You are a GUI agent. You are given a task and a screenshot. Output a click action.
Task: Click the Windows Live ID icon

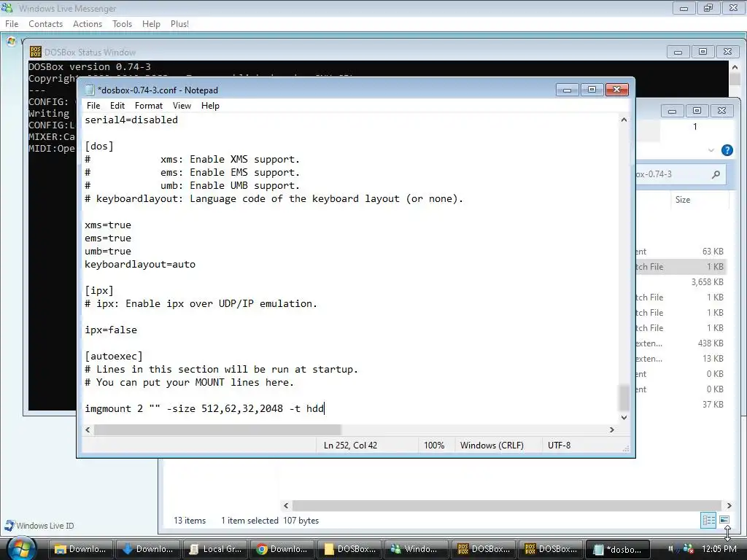[x=9, y=525]
